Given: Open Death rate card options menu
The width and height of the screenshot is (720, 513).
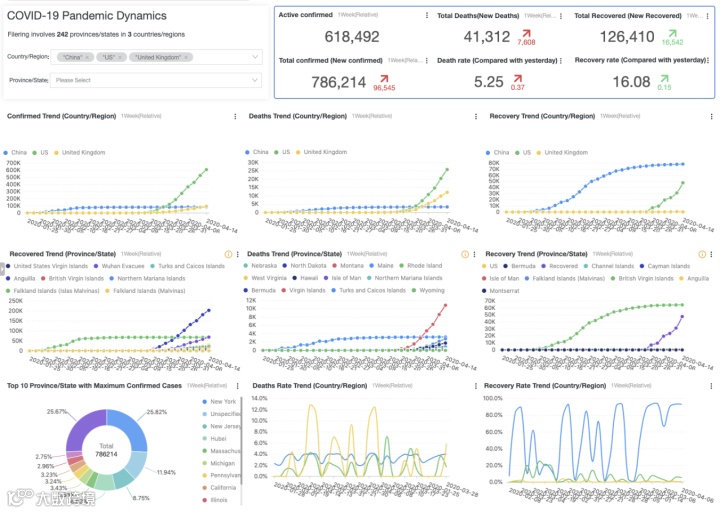Looking at the screenshot, I should tap(561, 61).
